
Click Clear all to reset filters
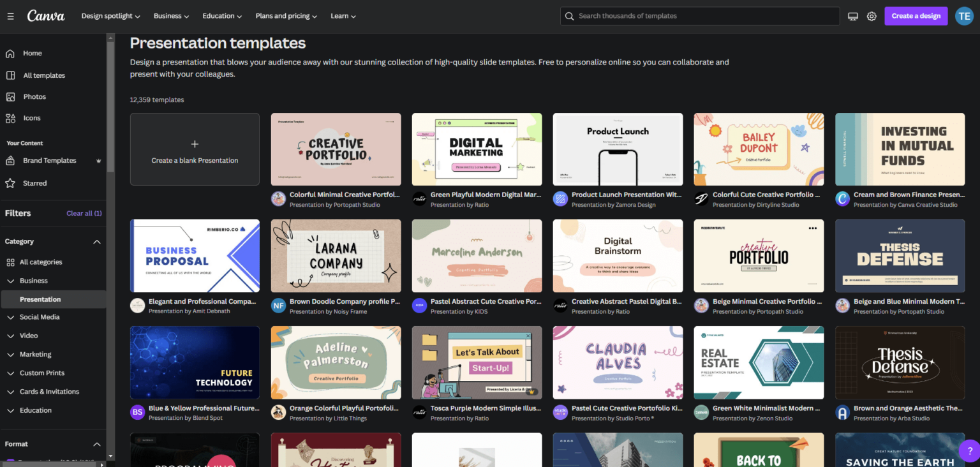tap(84, 213)
